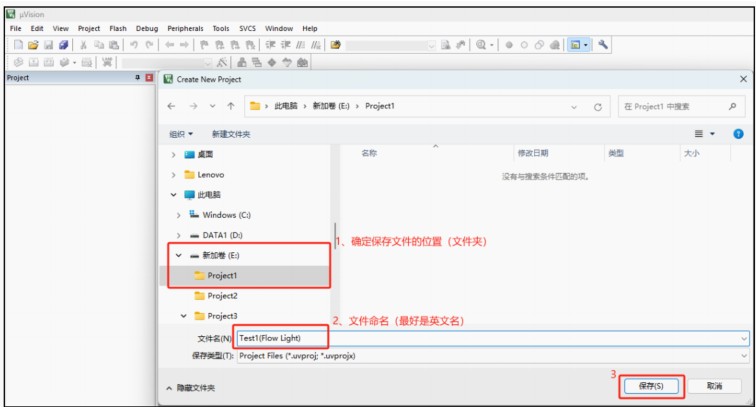This screenshot has height=407, width=756.
Task: Pin the Project panel with pushpin icon
Action: pyautogui.click(x=137, y=78)
